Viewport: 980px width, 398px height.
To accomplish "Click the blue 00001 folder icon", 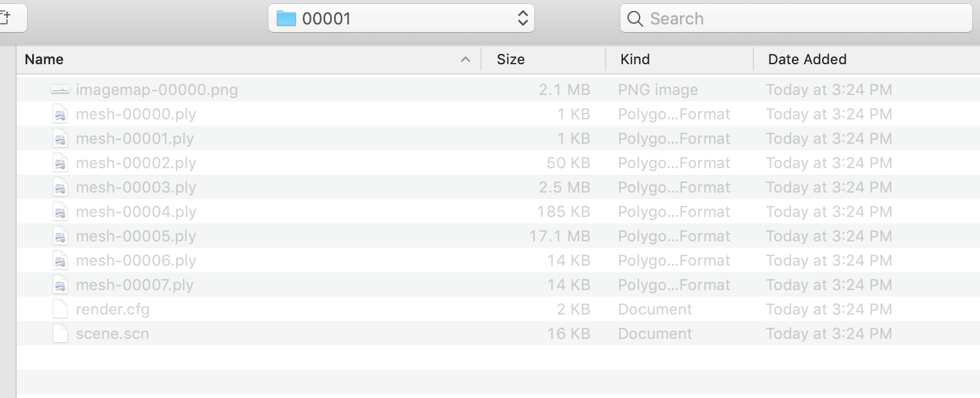I will point(286,19).
